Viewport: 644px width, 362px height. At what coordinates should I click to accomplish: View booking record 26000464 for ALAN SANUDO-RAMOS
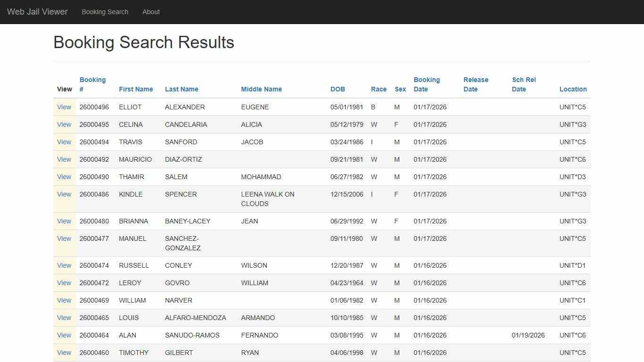point(64,335)
